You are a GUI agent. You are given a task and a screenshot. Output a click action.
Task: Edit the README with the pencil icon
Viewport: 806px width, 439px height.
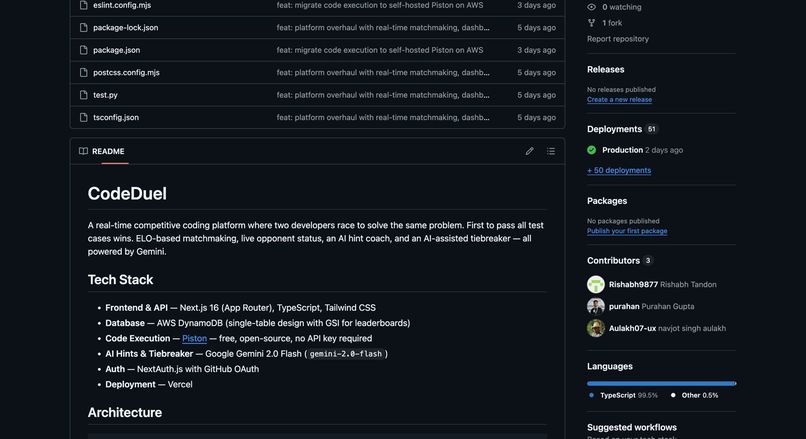tap(529, 151)
